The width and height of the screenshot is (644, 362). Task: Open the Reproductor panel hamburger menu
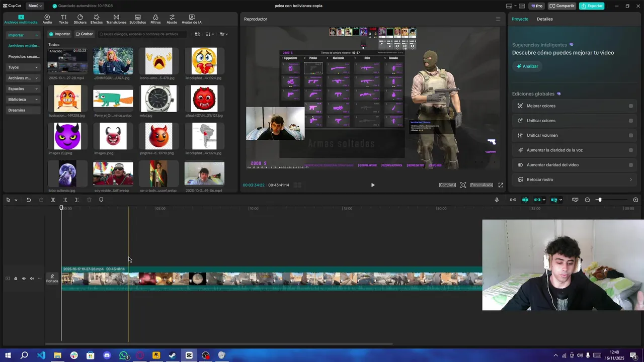pyautogui.click(x=498, y=19)
